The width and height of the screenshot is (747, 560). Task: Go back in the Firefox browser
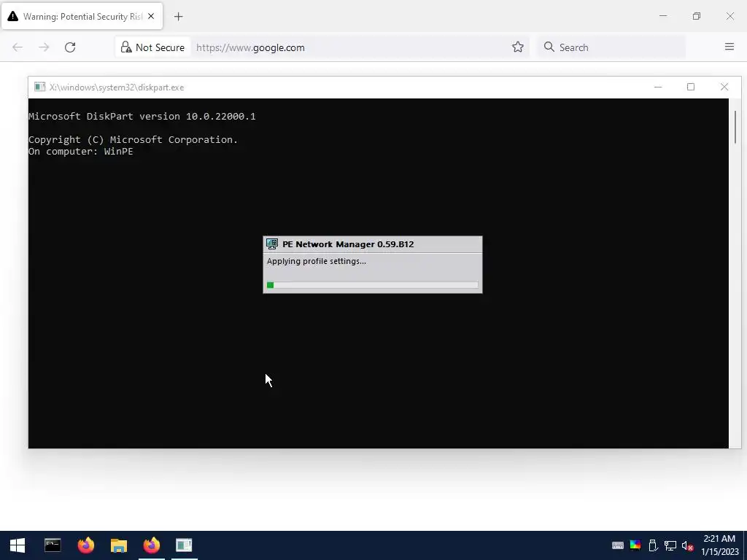18,47
